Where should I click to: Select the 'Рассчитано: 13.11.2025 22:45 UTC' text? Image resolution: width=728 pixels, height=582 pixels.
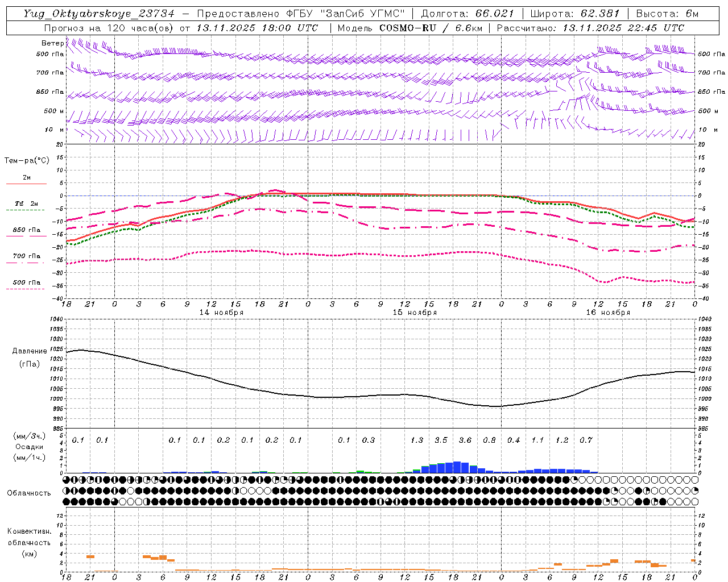[x=590, y=28]
